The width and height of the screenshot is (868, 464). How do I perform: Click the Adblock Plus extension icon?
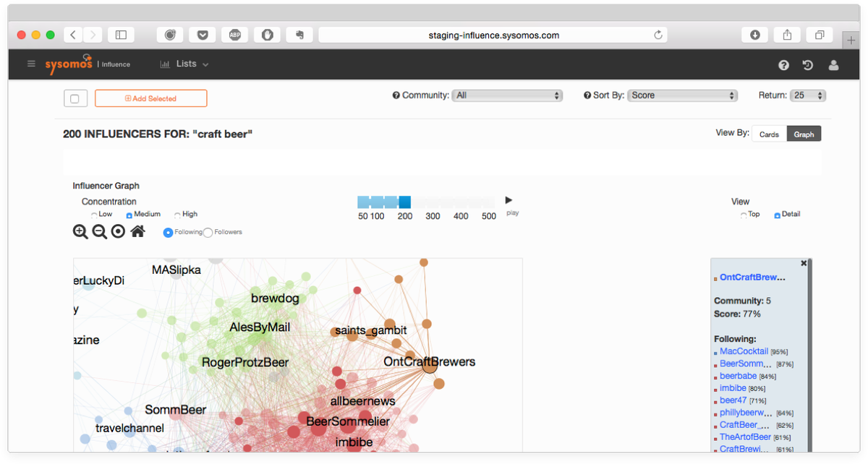coord(234,35)
